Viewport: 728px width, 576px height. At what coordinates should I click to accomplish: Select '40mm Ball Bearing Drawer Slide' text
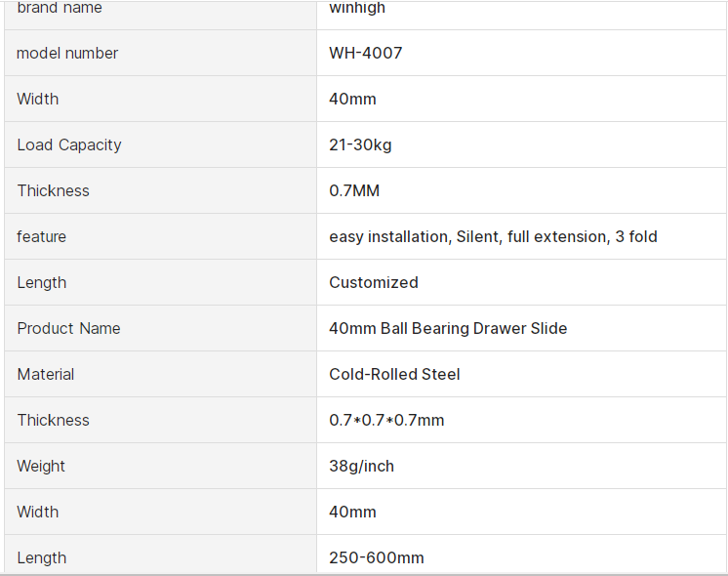tap(448, 329)
